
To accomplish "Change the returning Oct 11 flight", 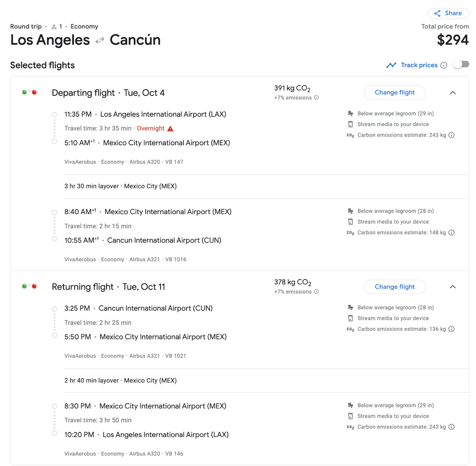I will [394, 287].
